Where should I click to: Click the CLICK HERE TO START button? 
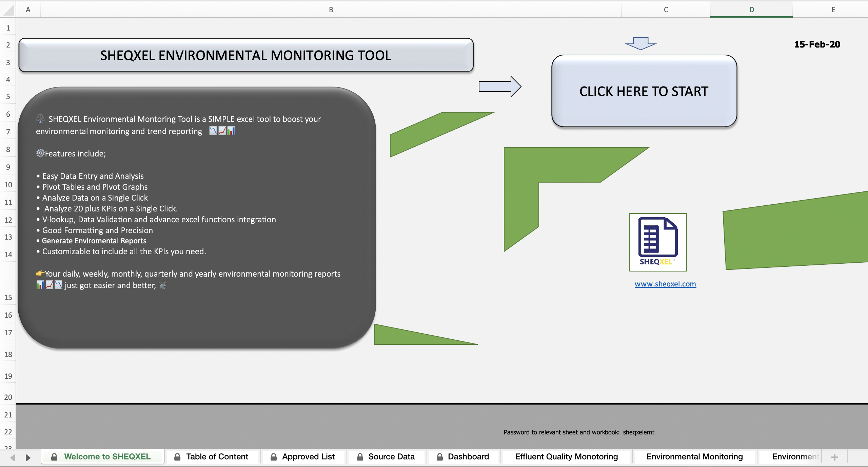(x=644, y=91)
